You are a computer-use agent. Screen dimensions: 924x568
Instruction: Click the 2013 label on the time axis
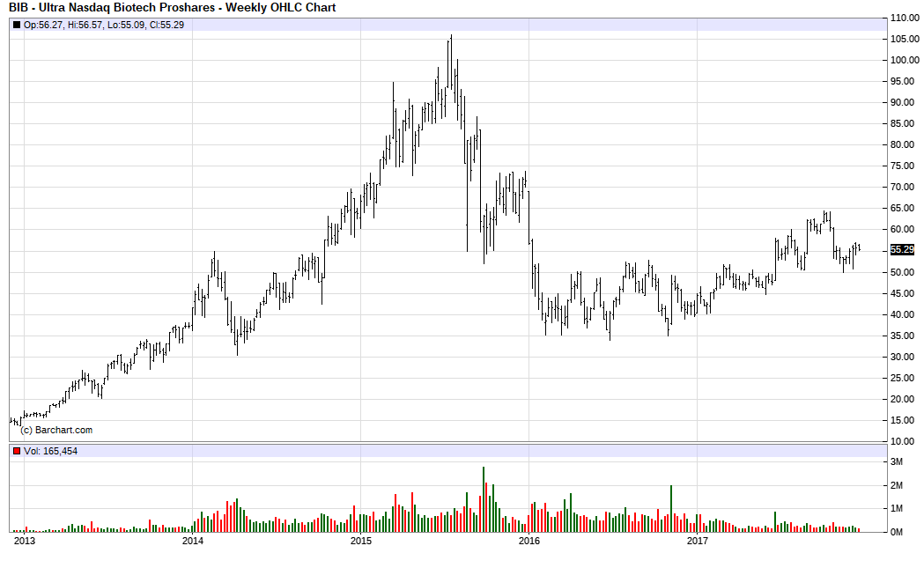pos(24,541)
